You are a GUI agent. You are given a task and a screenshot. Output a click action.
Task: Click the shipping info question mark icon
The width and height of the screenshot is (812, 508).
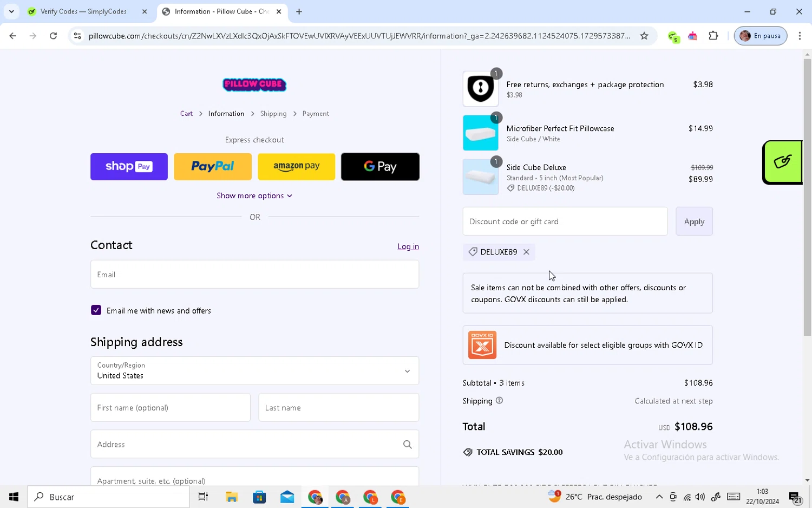pyautogui.click(x=499, y=401)
